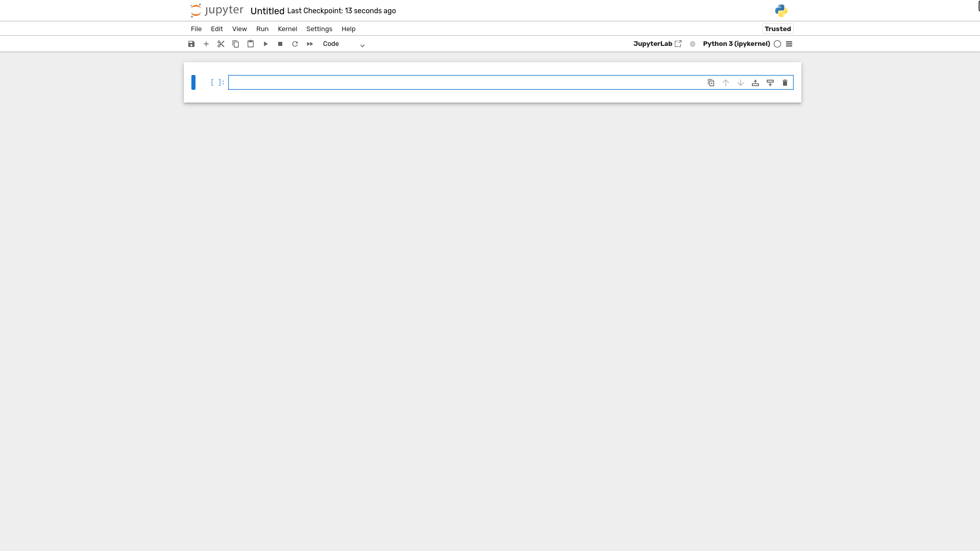Open the View menu
The width and height of the screenshot is (980, 551).
pos(239,29)
